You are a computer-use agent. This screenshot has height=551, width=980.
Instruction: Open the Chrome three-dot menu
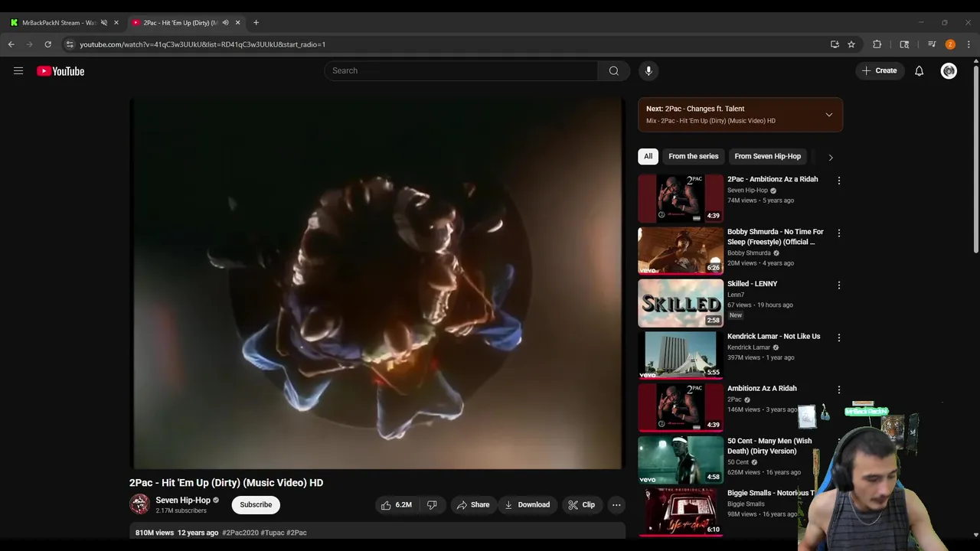pyautogui.click(x=969, y=44)
